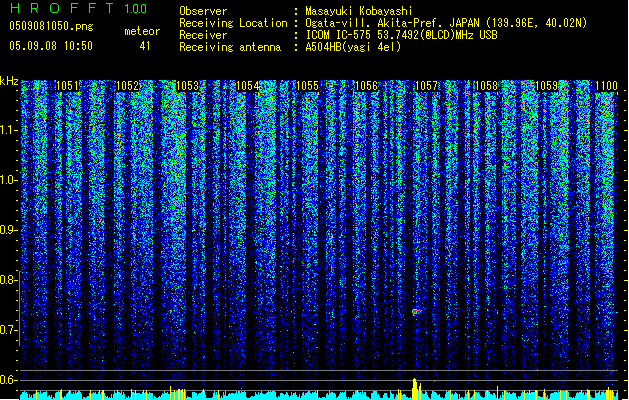Image resolution: width=629 pixels, height=400 pixels.
Task: Click the Receiving antenna field label
Action: (x=230, y=47)
